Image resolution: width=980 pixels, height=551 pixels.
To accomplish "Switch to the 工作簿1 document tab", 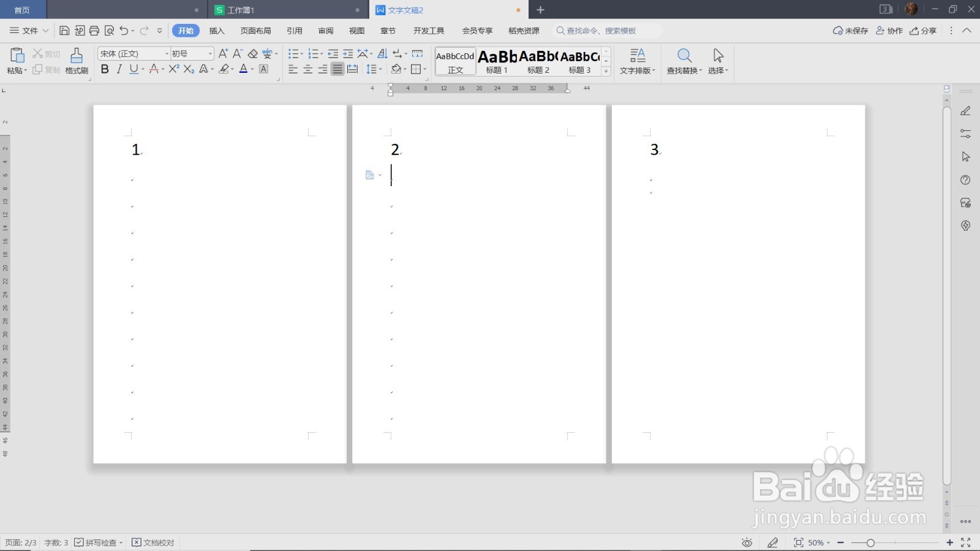I will (x=287, y=10).
